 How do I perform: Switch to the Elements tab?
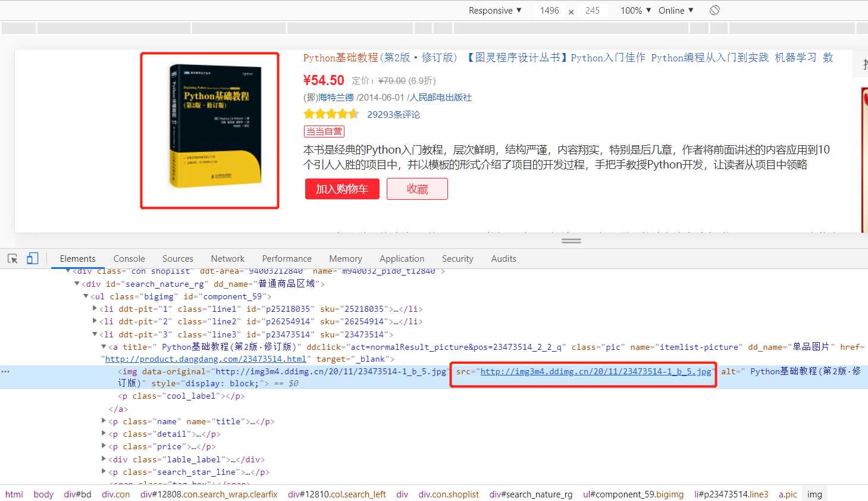(77, 258)
